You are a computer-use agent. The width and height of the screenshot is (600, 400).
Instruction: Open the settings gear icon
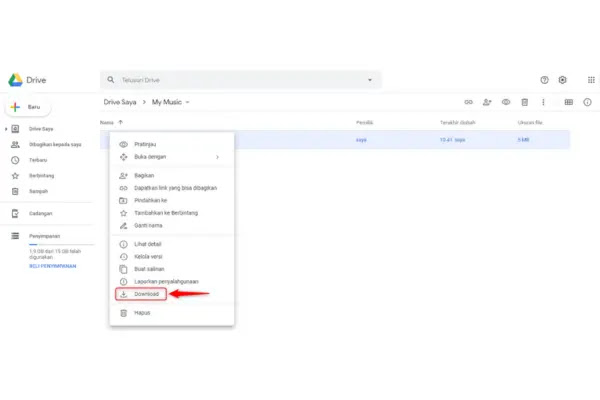point(563,80)
